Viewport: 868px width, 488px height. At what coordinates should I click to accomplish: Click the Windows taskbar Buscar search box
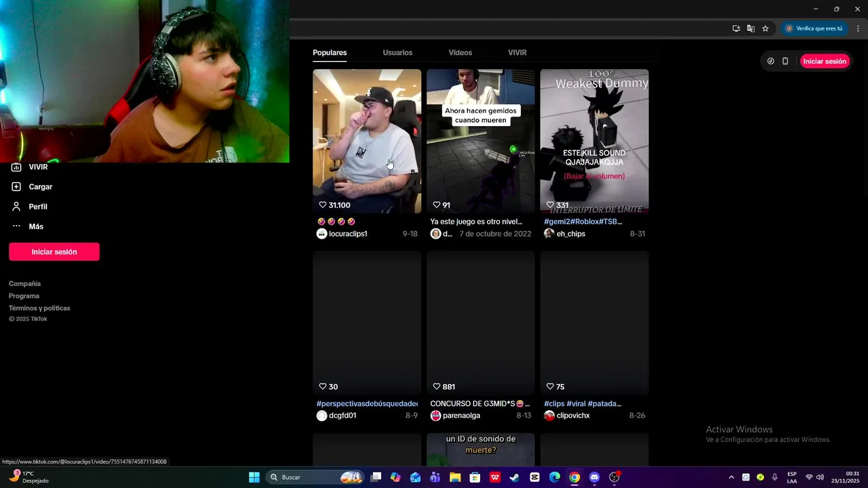tap(315, 477)
